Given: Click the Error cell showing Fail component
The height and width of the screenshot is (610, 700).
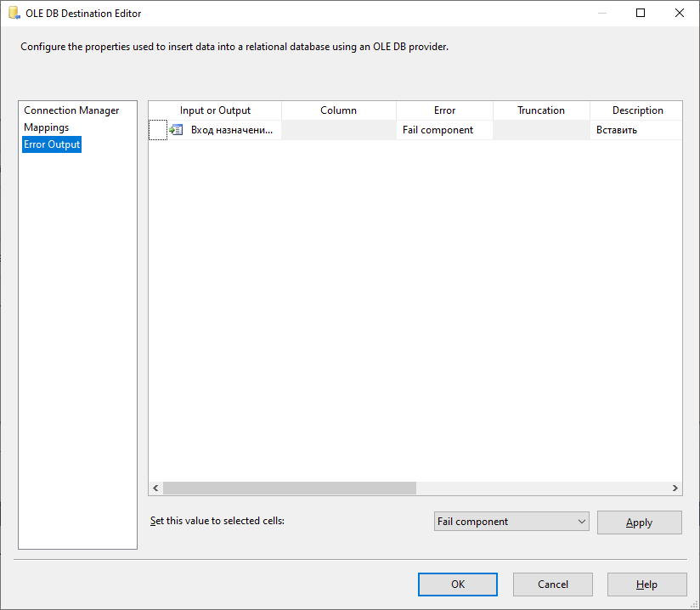Looking at the screenshot, I should 443,129.
